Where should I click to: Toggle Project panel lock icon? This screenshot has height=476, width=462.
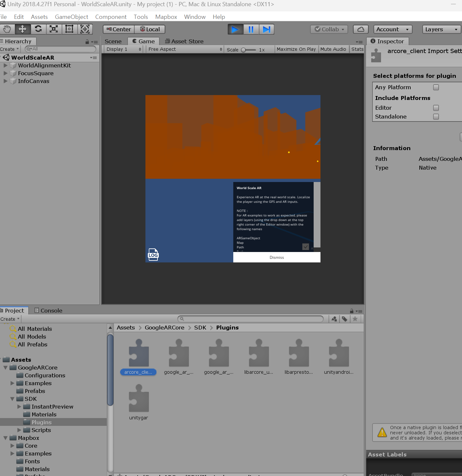(352, 311)
